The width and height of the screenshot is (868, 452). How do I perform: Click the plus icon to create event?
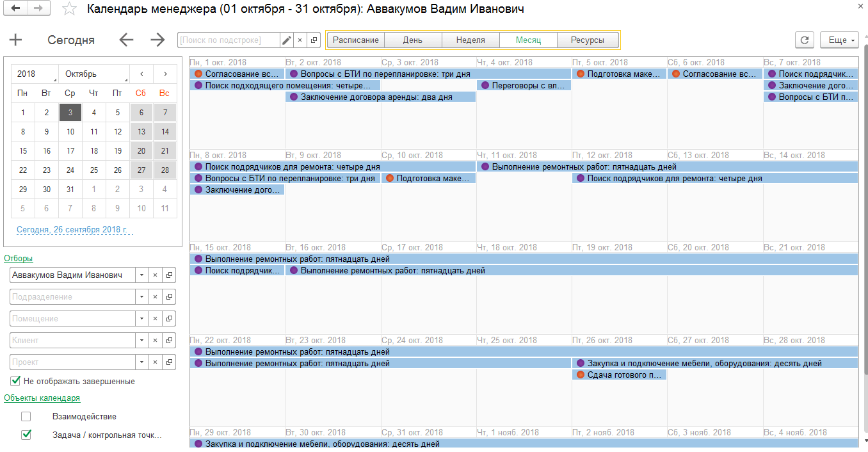click(x=15, y=40)
